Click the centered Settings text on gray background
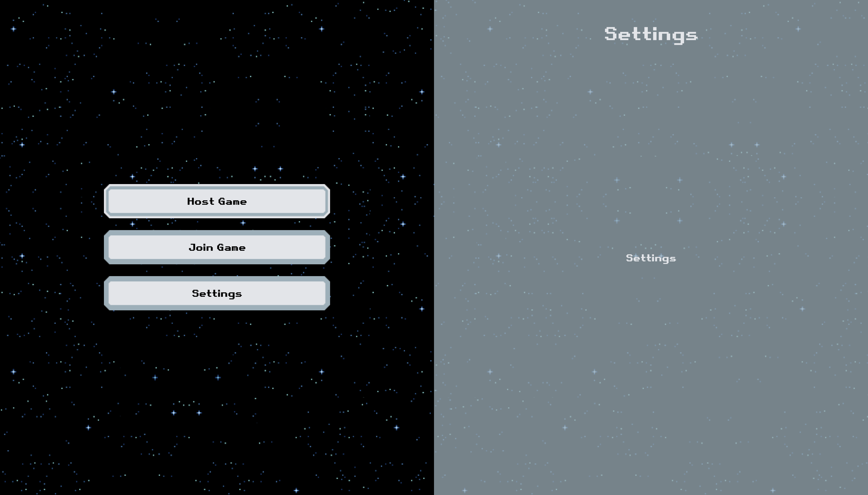Viewport: 868px width, 495px height. coord(651,258)
